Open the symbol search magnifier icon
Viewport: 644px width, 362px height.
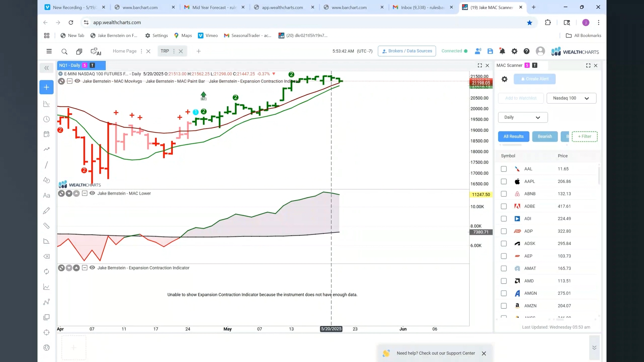pos(64,51)
